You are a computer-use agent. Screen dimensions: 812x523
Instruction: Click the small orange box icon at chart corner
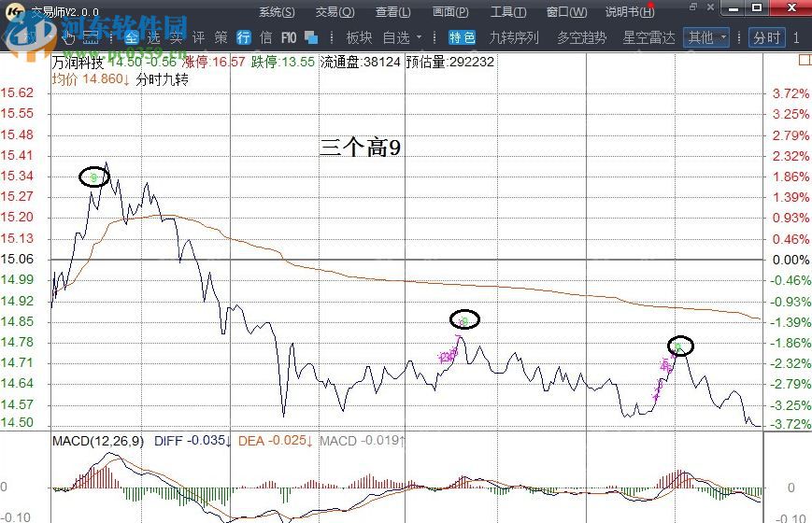click(805, 60)
